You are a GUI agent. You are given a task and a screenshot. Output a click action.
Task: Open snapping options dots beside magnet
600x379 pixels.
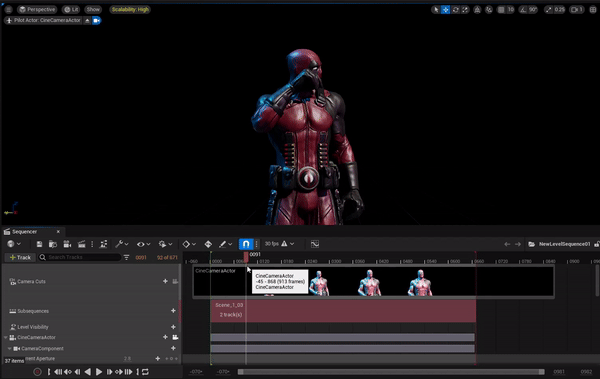[x=256, y=244]
